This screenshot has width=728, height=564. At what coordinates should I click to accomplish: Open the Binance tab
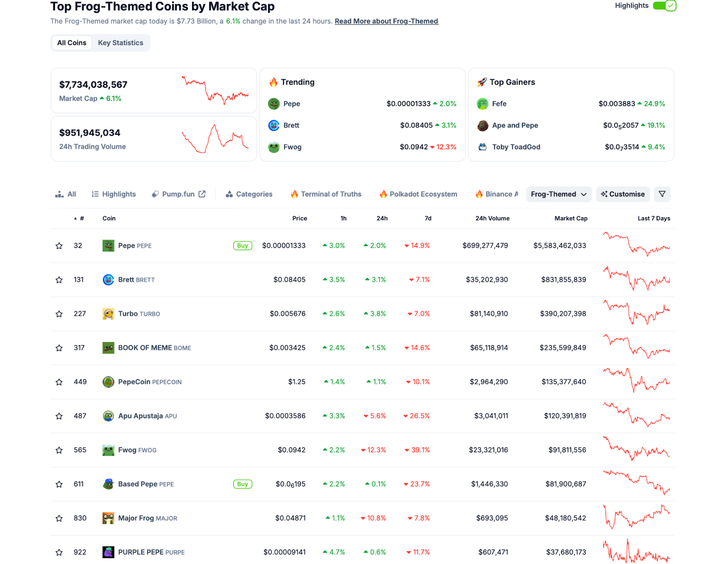[496, 194]
